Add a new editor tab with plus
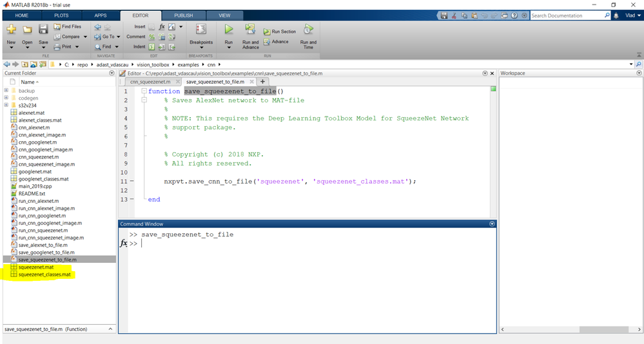644x344 pixels. pos(262,81)
